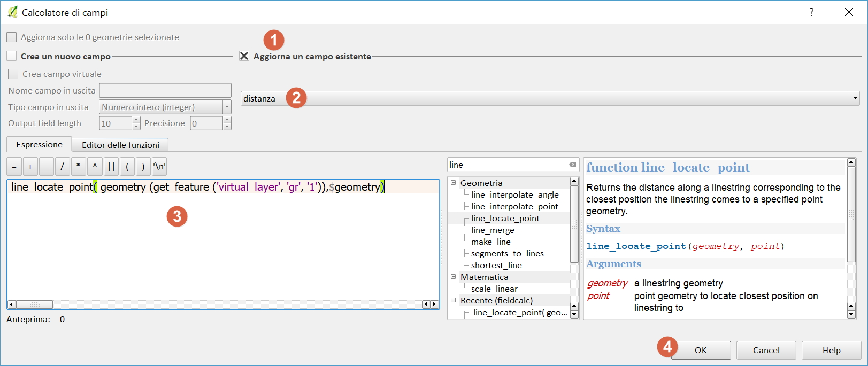The width and height of the screenshot is (868, 366).
Task: Toggle 'Crea campo virtuale' checkbox
Action: coord(13,74)
